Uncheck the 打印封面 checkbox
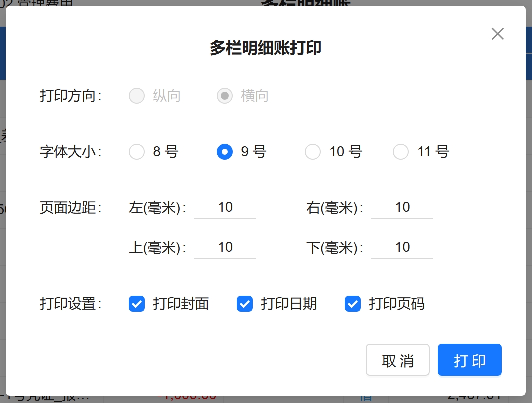 click(137, 304)
